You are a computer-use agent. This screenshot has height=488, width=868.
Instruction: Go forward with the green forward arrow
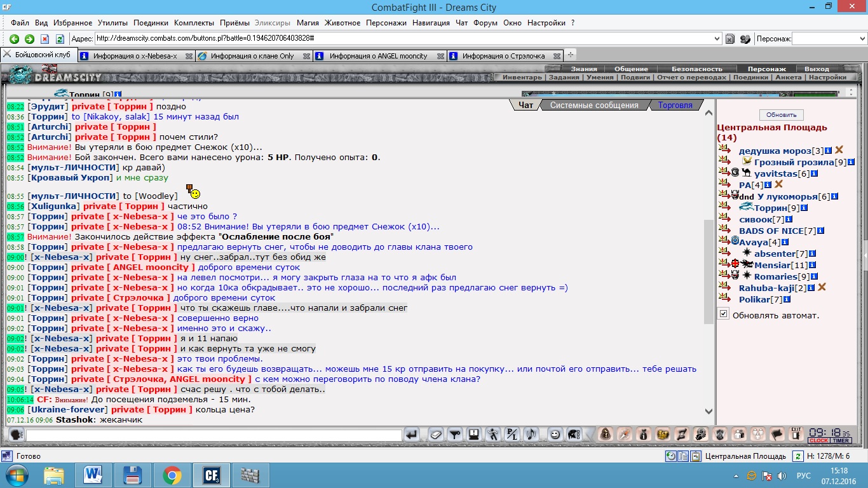(29, 39)
